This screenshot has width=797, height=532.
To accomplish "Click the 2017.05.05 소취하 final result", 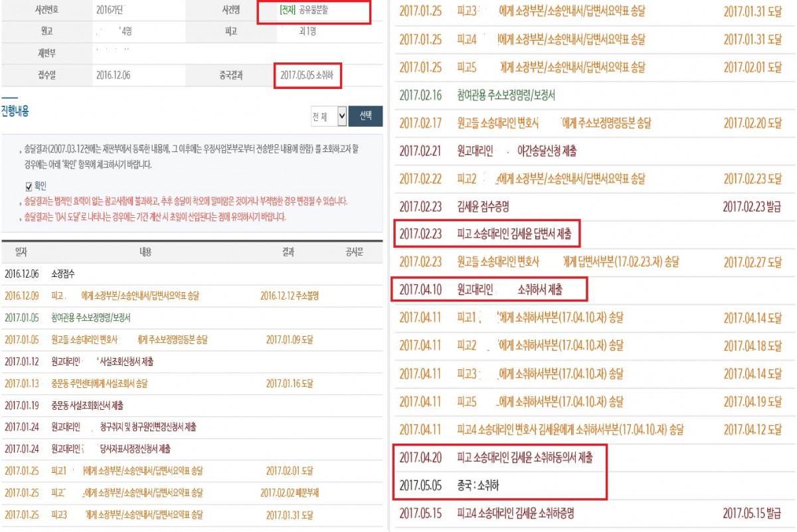I will pos(308,76).
